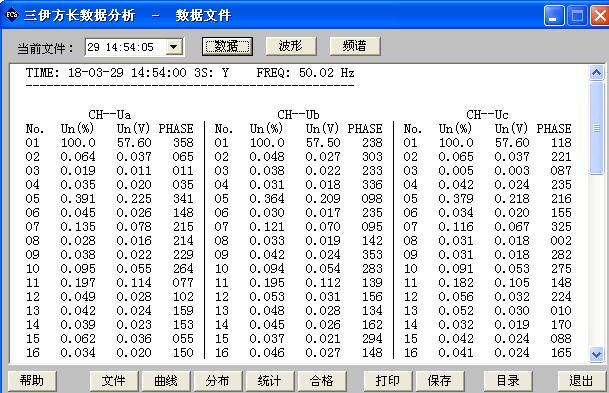Select the CH--Ub channel header
This screenshot has height=393, width=609.
298,115
